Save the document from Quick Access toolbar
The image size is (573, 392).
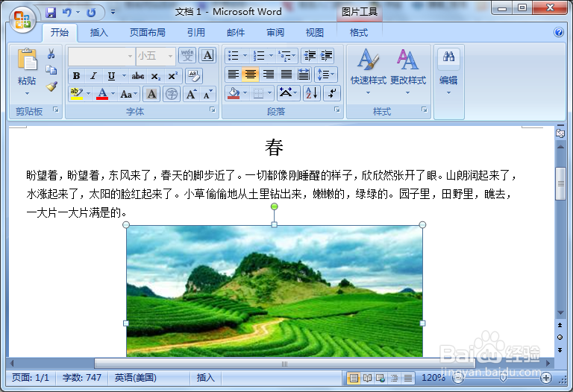pos(51,13)
